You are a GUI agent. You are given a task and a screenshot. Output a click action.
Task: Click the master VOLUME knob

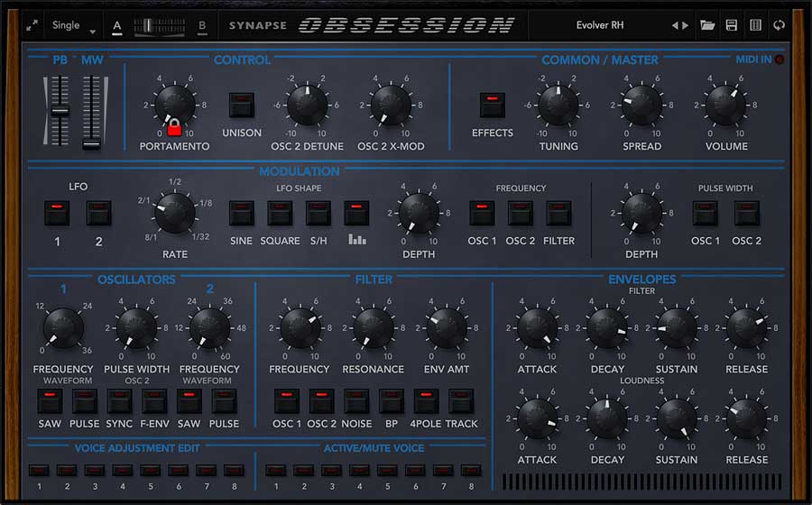[x=726, y=105]
